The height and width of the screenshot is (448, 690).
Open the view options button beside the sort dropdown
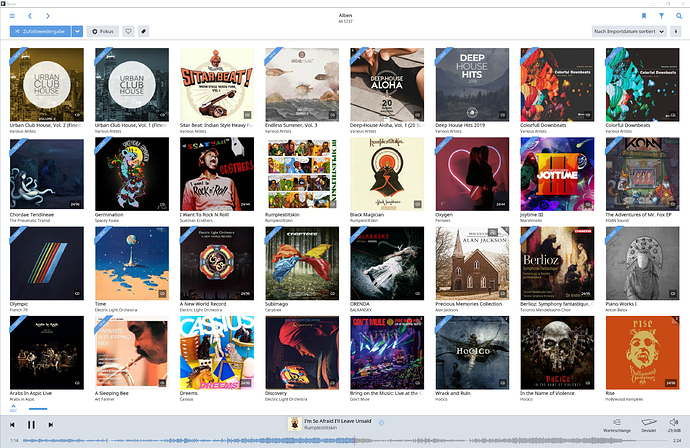[675, 31]
